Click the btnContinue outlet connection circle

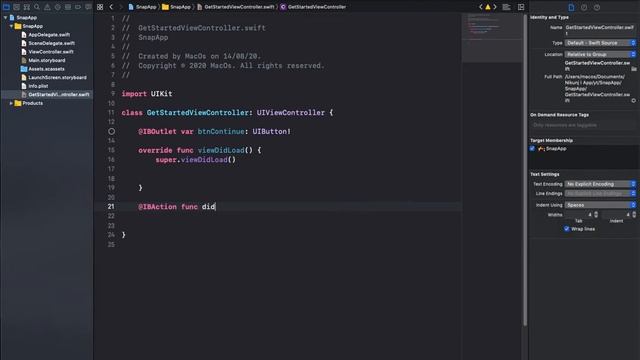(111, 131)
